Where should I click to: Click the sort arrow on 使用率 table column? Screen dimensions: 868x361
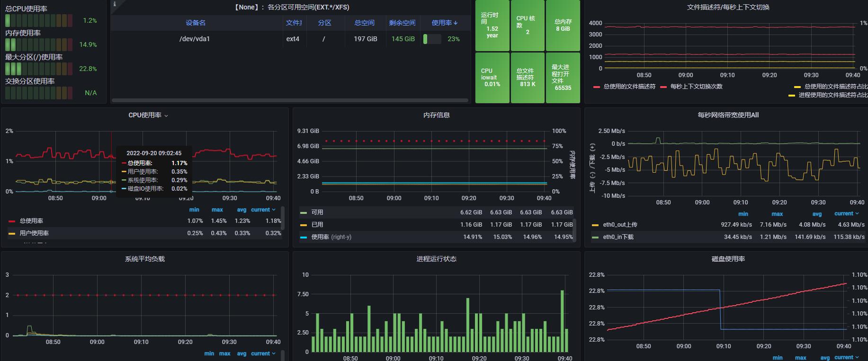pyautogui.click(x=456, y=23)
